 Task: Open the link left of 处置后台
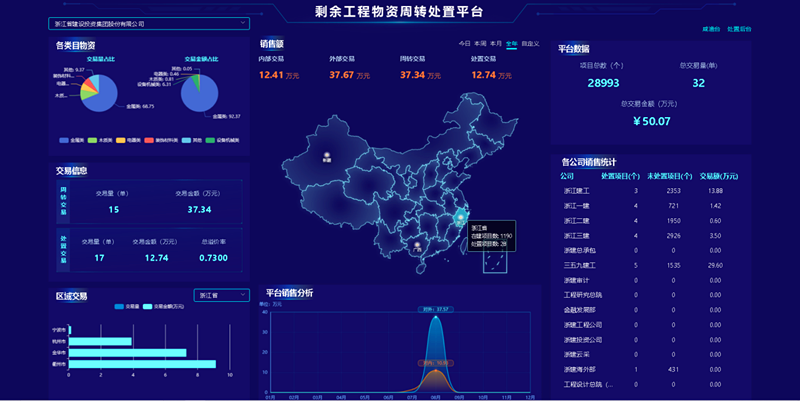click(711, 29)
